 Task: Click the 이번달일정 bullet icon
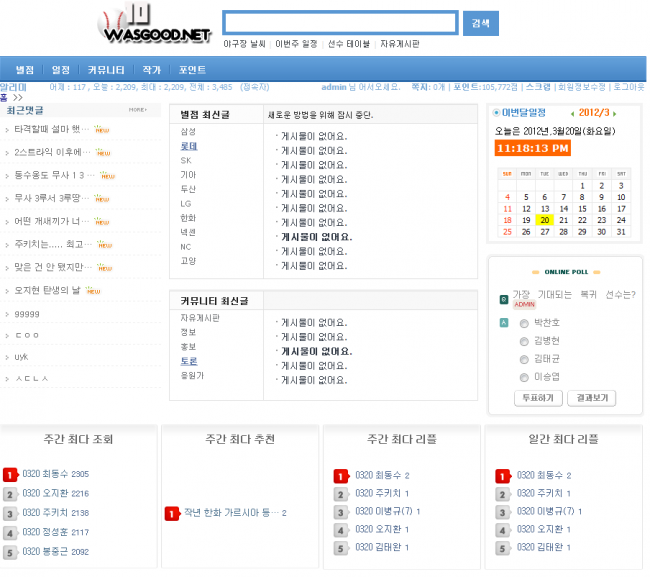(496, 112)
